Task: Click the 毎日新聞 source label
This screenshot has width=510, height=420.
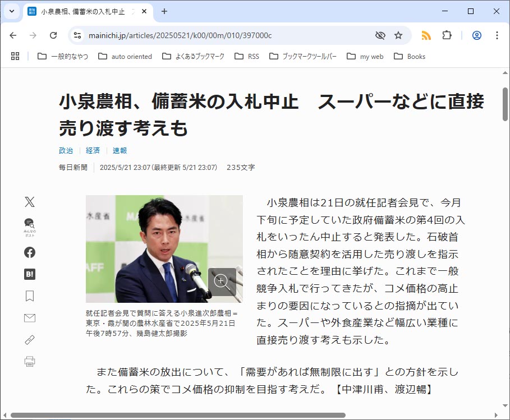Action: point(73,168)
